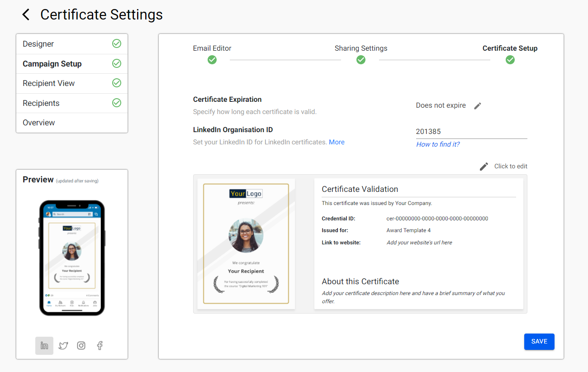Image resolution: width=588 pixels, height=372 pixels.
Task: Click the pencil icon above the certificate preview
Action: click(x=484, y=166)
